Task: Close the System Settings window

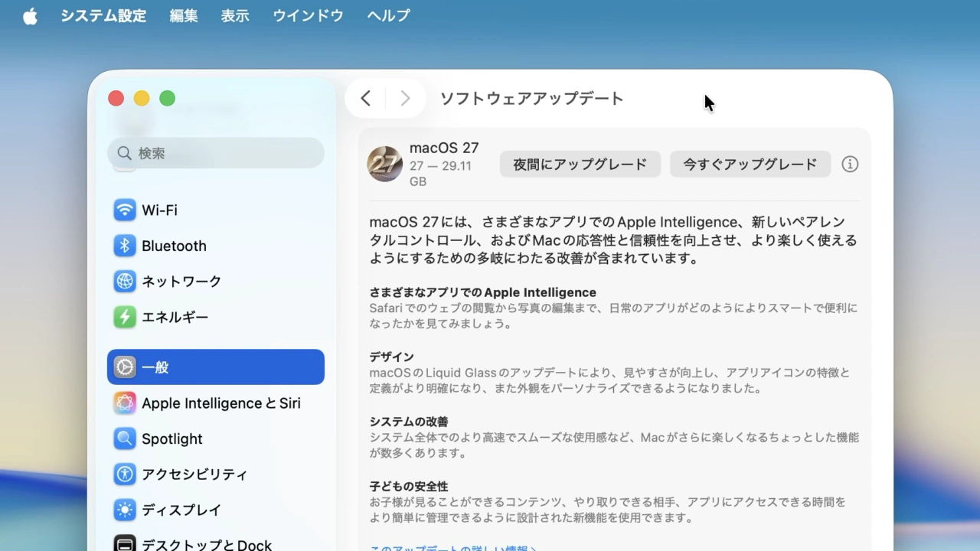Action: pos(116,98)
